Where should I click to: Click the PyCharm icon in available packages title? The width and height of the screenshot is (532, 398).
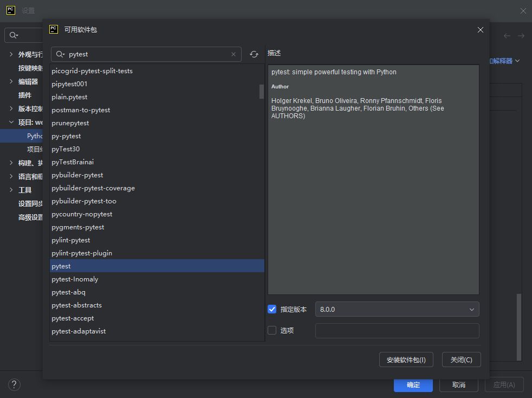(x=54, y=29)
